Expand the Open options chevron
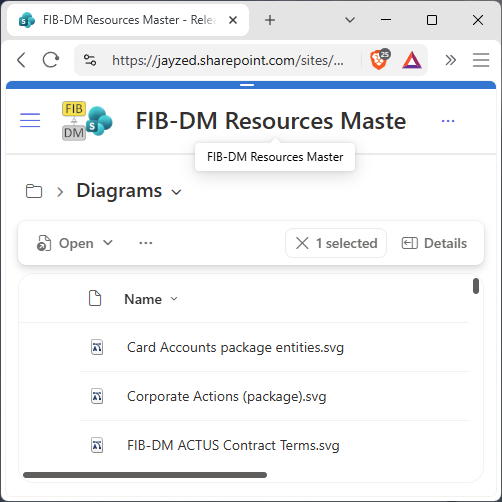The image size is (502, 502). pyautogui.click(x=108, y=243)
